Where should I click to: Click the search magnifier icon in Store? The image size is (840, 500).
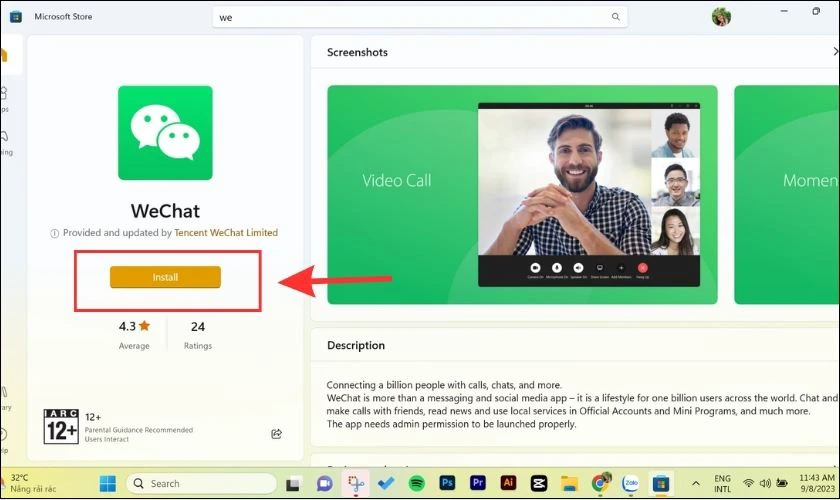(x=616, y=17)
